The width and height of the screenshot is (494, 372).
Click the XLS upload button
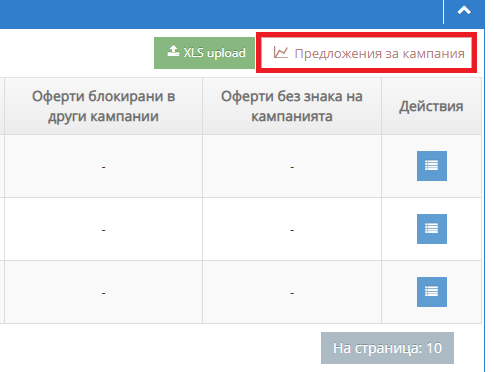pos(204,53)
